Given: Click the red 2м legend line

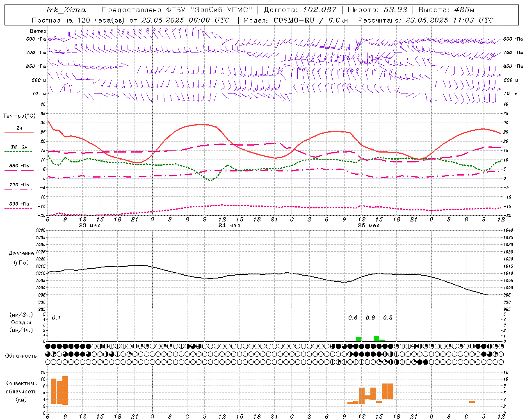Looking at the screenshot, I should pos(19,132).
